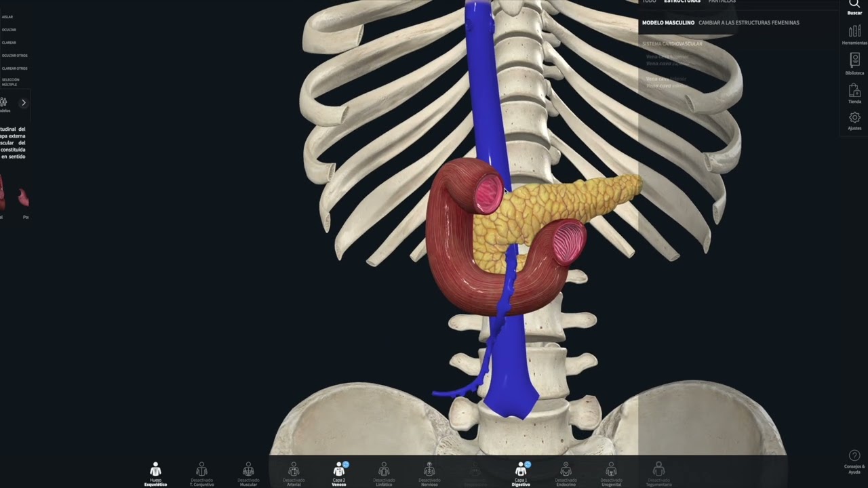Select the Digestivo system layer icon

(520, 470)
